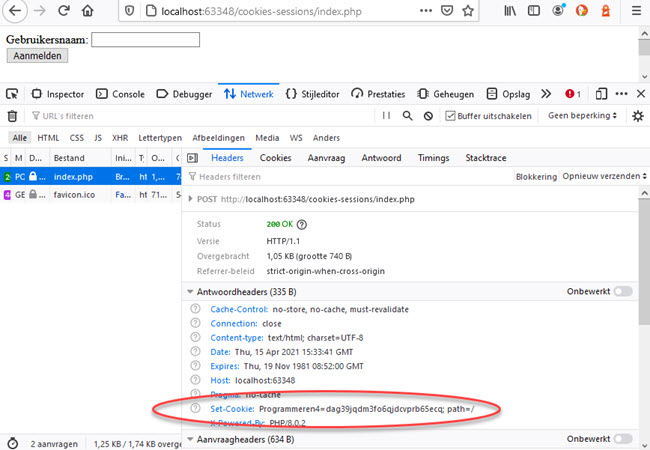Open the Opslag tab
The width and height of the screenshot is (650, 450).
[x=508, y=94]
